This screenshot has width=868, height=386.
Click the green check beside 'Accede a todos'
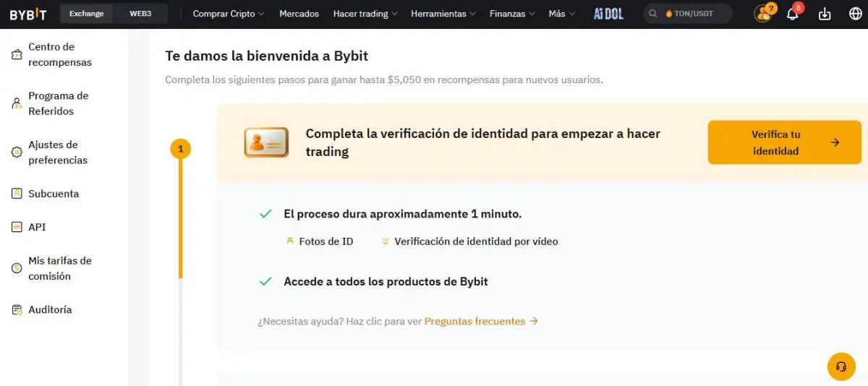click(x=265, y=281)
